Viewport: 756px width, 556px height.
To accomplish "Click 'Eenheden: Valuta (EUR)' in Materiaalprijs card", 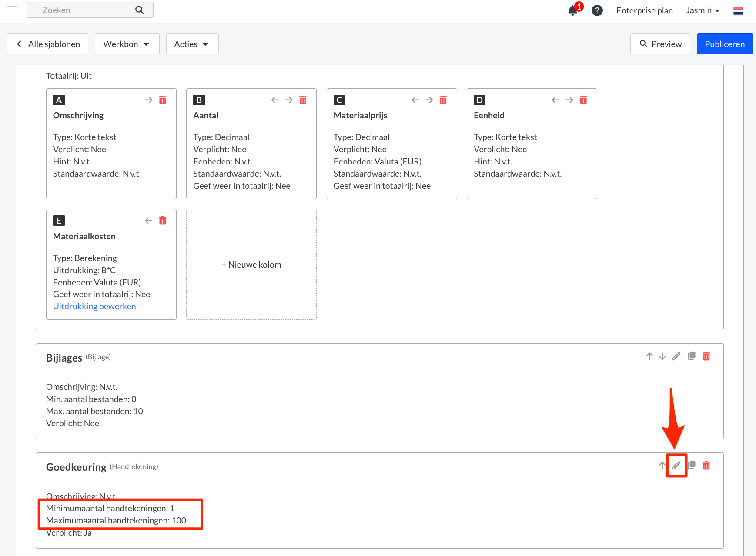I will pos(378,161).
